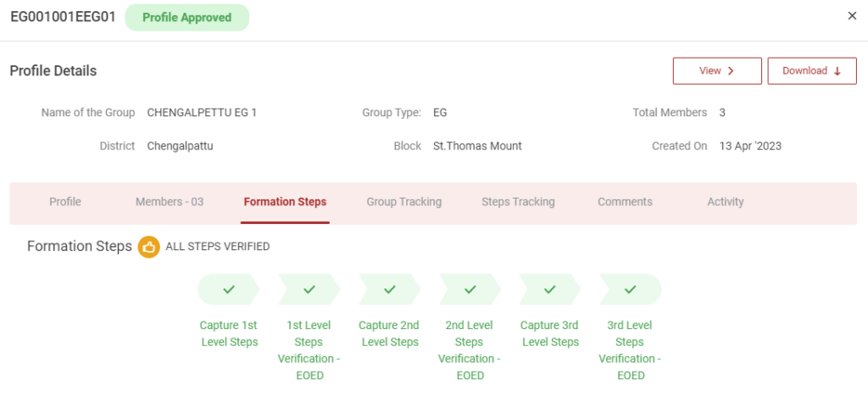The image size is (868, 408).
Task: Open the Steps Tracking tab
Action: pyautogui.click(x=518, y=202)
